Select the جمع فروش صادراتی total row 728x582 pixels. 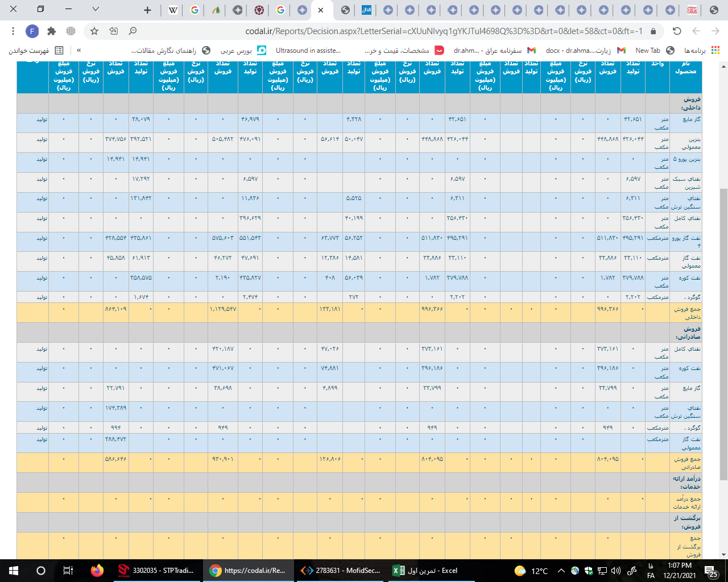pyautogui.click(x=359, y=463)
